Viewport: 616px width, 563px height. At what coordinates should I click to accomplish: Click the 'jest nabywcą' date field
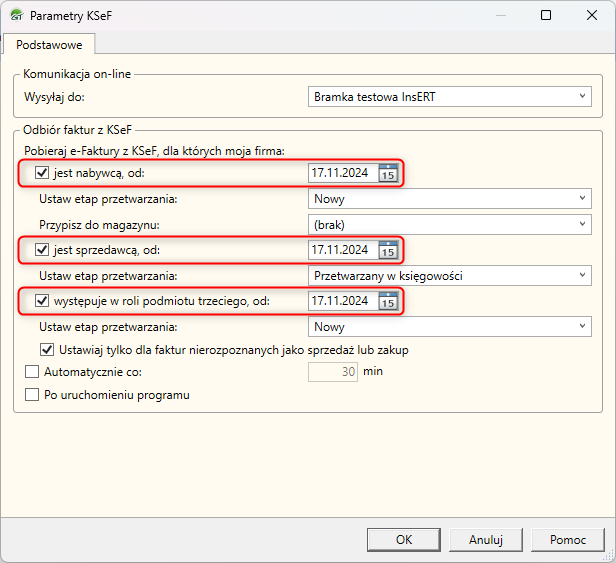coord(342,173)
